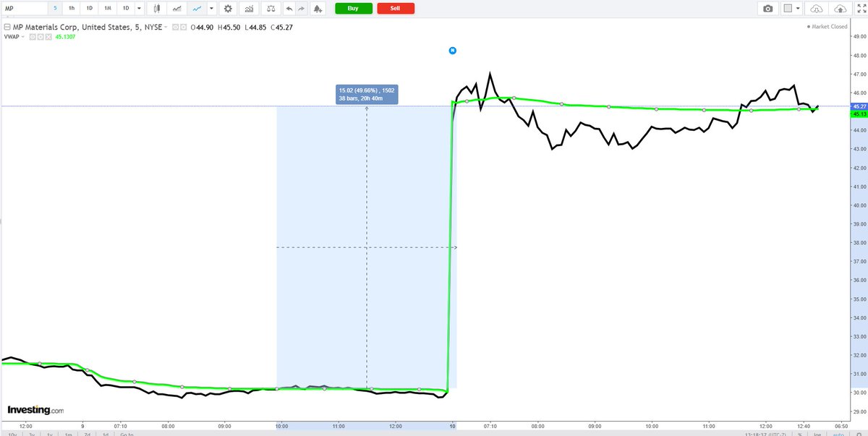
Task: Click the green 45.13 VWAP price label
Action: tap(859, 114)
